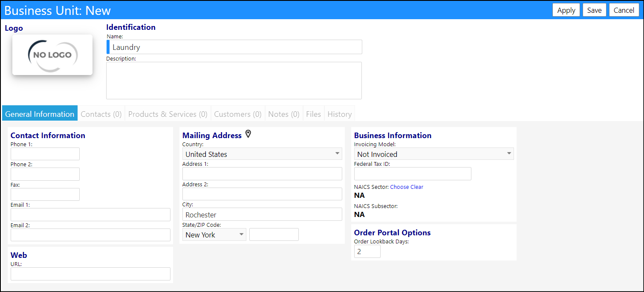The width and height of the screenshot is (644, 292).
Task: Click the Mailing Address heading text
Action: (x=212, y=135)
